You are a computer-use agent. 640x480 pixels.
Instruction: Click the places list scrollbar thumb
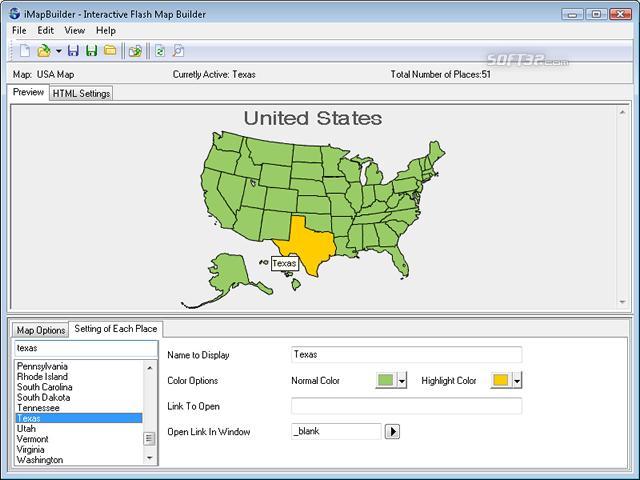tap(149, 438)
